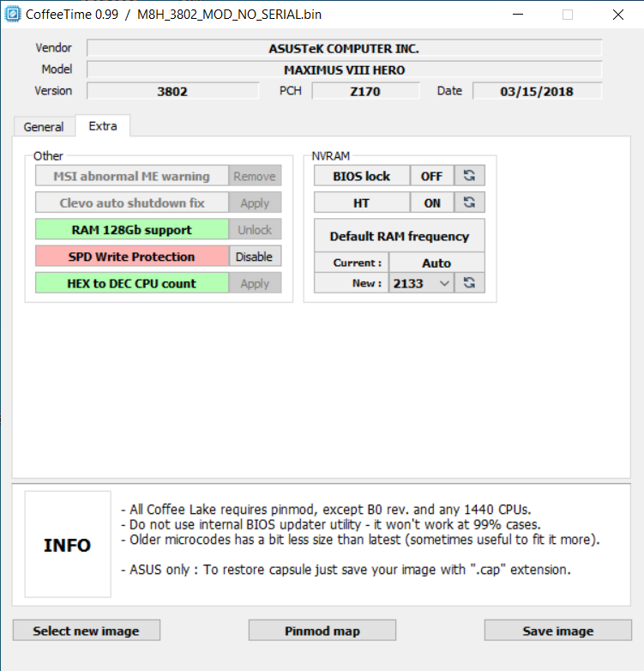Click Unlock for RAM 128Gb support
Screen dimensions: 644x671
tap(255, 230)
